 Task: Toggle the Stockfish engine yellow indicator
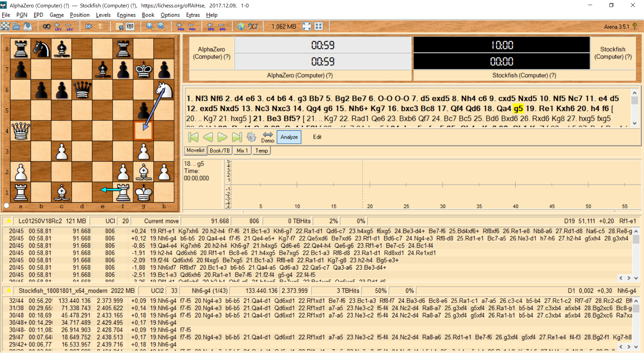point(9,291)
